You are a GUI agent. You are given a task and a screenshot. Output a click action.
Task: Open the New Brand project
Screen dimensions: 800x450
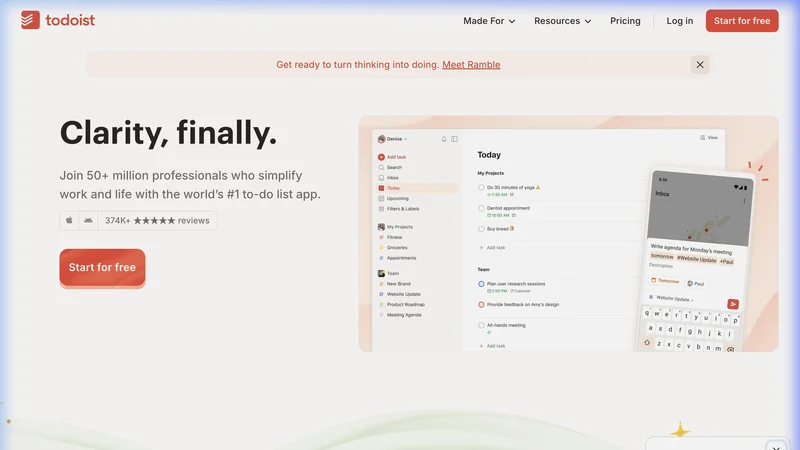tap(398, 284)
